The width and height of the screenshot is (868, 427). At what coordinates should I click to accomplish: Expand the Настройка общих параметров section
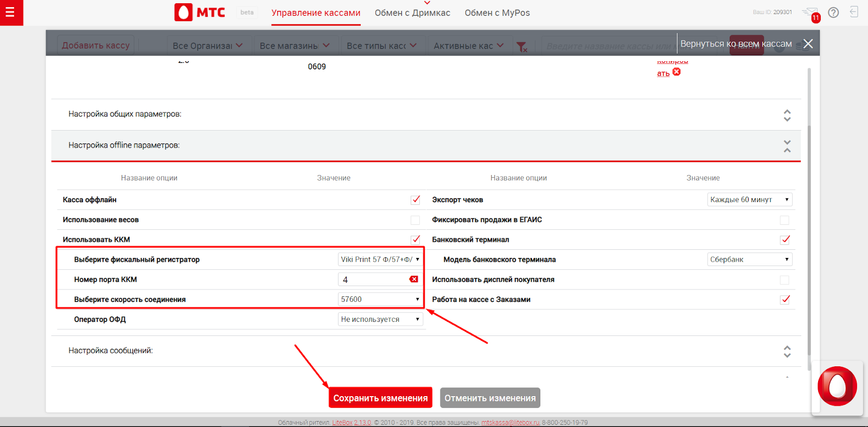426,114
